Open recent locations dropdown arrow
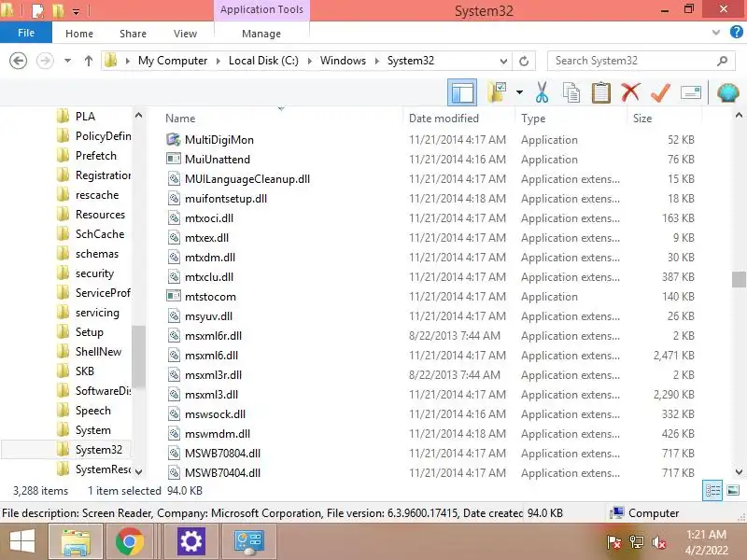The image size is (747, 560). click(x=67, y=61)
